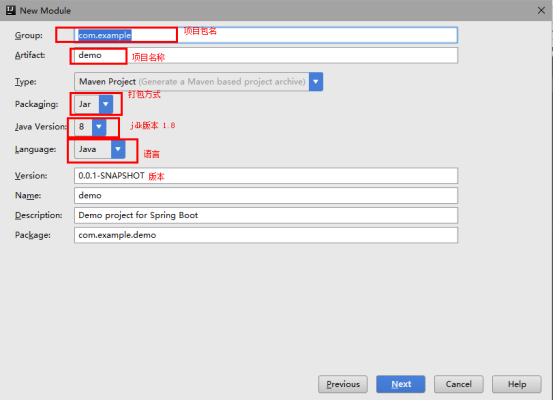The width and height of the screenshot is (554, 401).
Task: Click the Artifact input field
Action: click(x=266, y=55)
